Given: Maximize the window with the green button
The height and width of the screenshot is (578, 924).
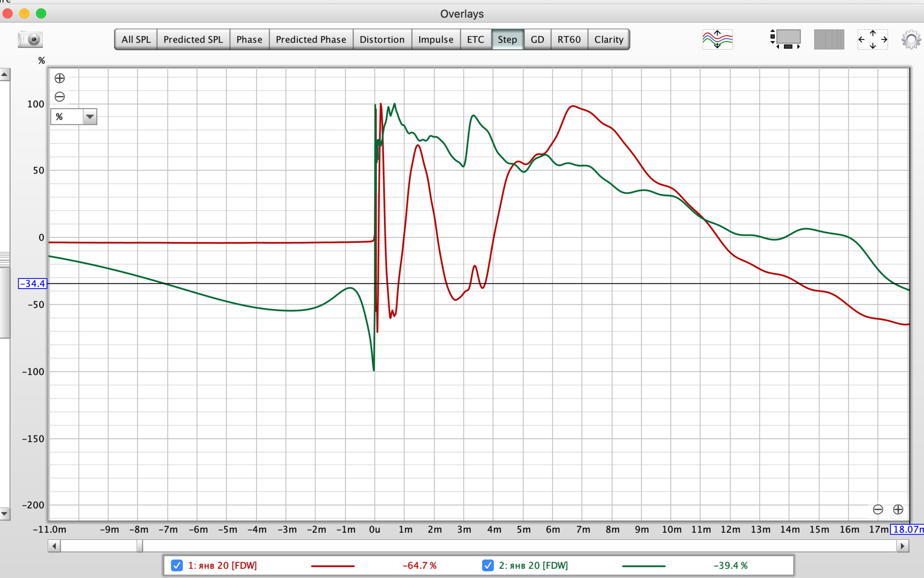Looking at the screenshot, I should 41,13.
